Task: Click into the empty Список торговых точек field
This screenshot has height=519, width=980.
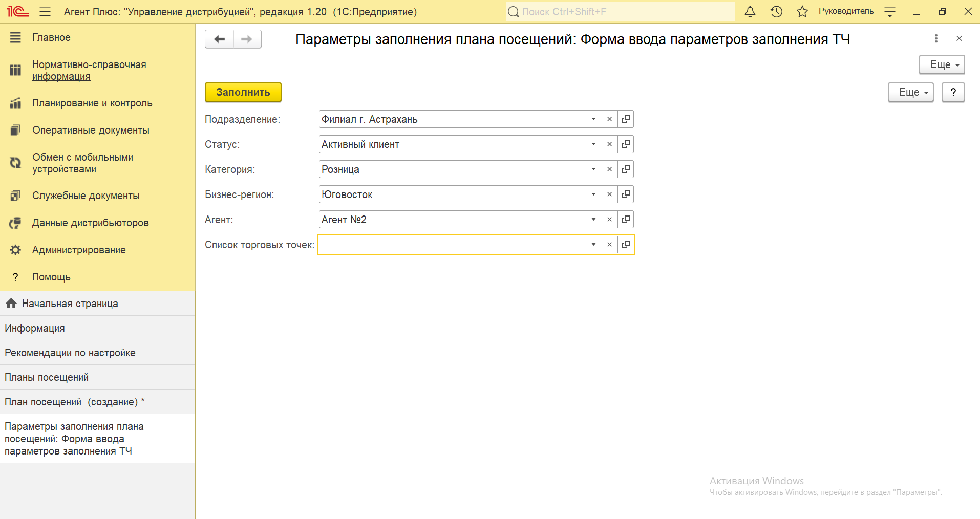Action: tap(452, 245)
